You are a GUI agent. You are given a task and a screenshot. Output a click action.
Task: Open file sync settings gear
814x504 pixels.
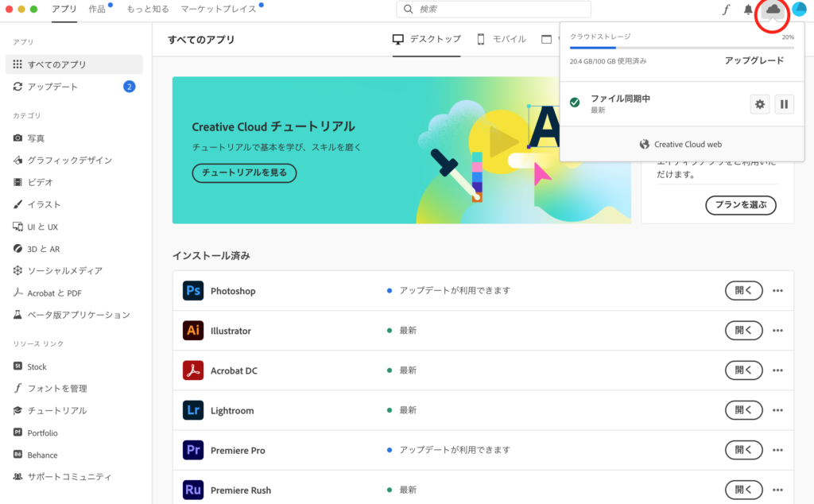click(x=760, y=104)
